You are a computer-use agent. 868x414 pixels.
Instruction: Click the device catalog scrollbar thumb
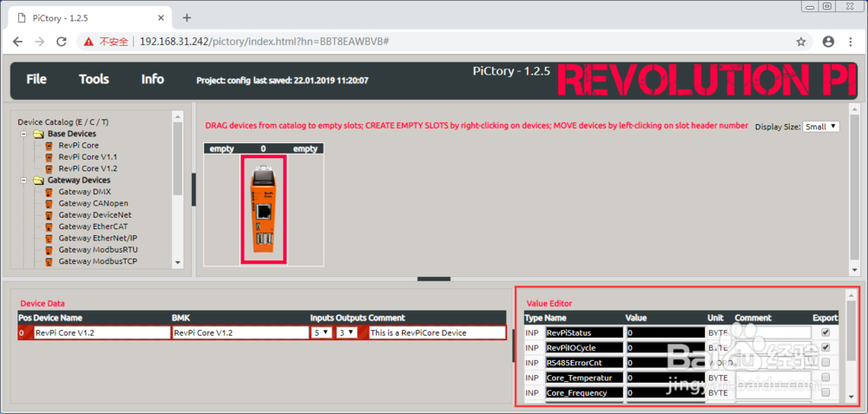[178, 158]
